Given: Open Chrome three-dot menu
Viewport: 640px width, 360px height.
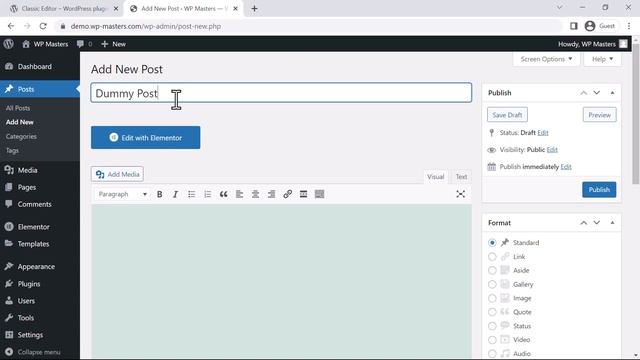Looking at the screenshot, I should pos(629,26).
